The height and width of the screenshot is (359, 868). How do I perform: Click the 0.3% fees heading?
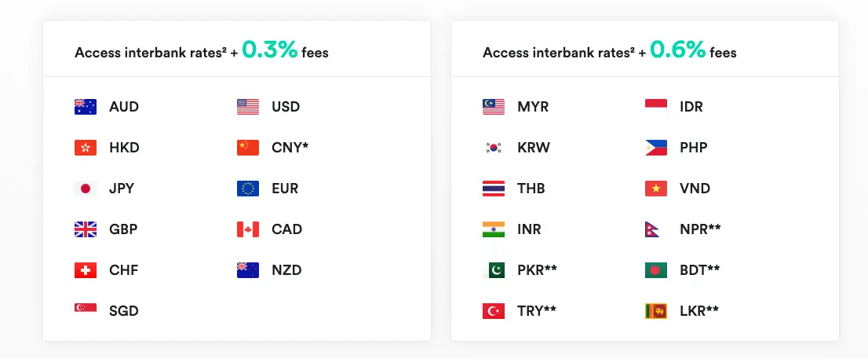coord(202,50)
